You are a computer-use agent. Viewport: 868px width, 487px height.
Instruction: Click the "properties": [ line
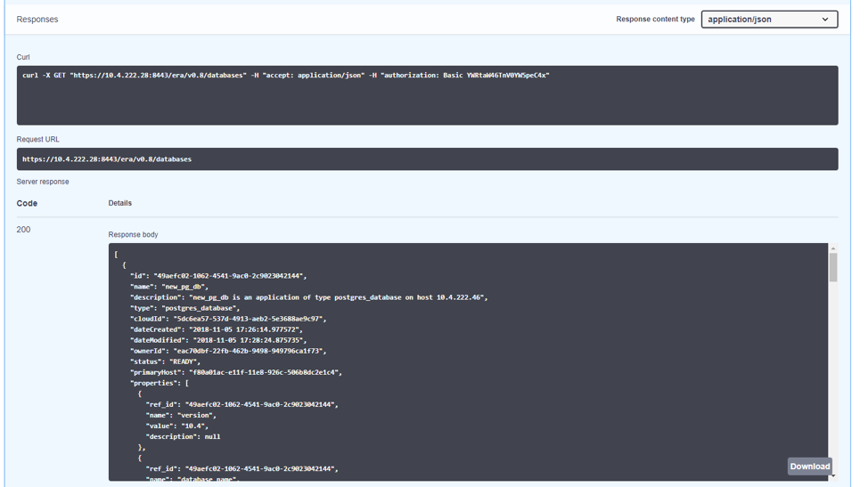pyautogui.click(x=160, y=383)
